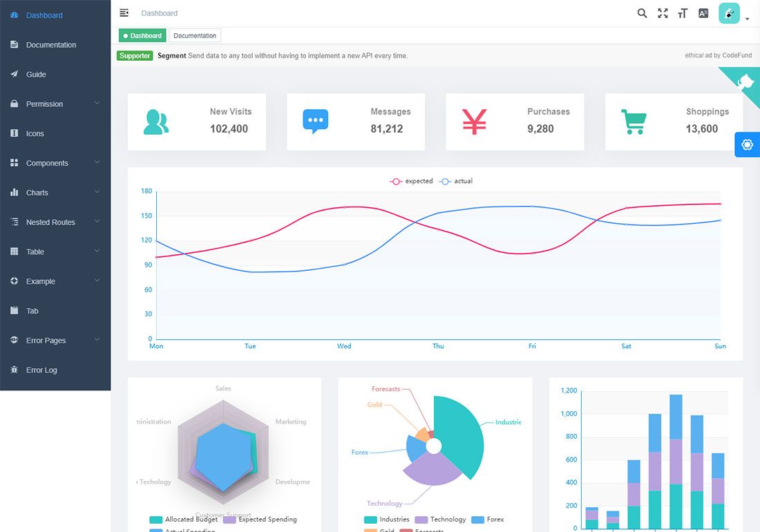Click the Nested Routes list icon
The height and width of the screenshot is (532, 760).
tap(14, 222)
